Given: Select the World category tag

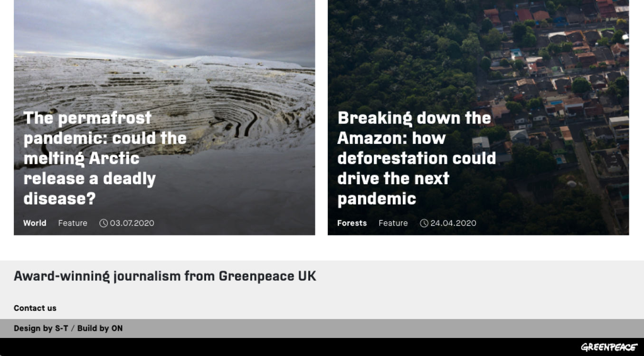Looking at the screenshot, I should (35, 223).
